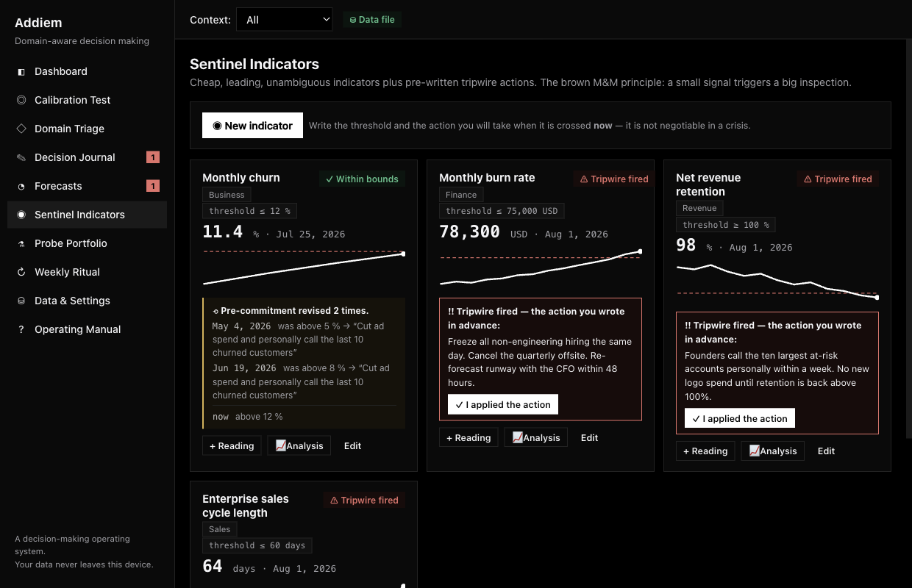Click the Data & Settings database icon

pos(21,301)
